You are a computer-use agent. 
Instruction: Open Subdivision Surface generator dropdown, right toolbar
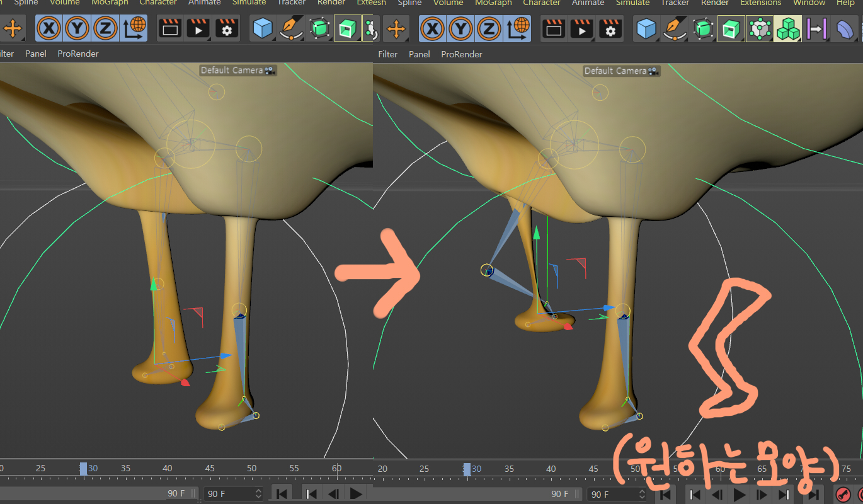[703, 29]
